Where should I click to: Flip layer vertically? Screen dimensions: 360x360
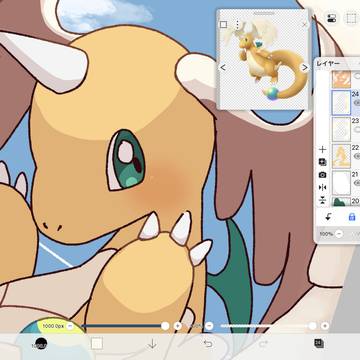coord(322,200)
